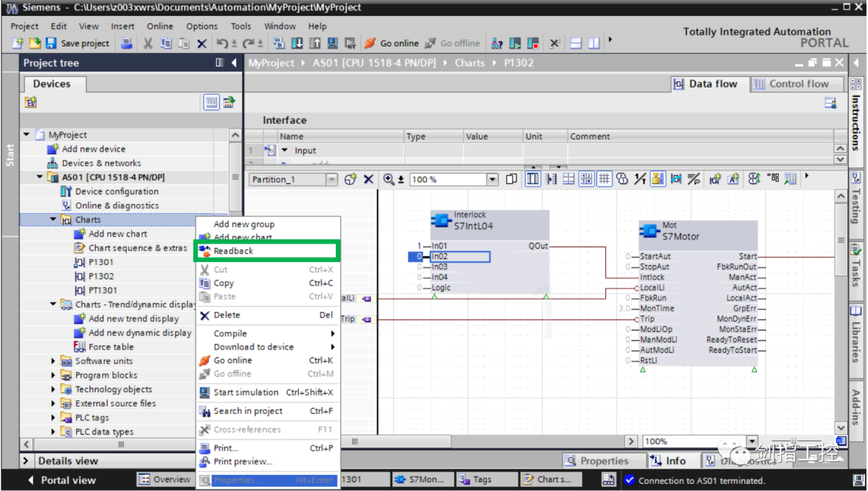Click the Go online toolbar button
Screen dimensions: 868x491
click(392, 43)
